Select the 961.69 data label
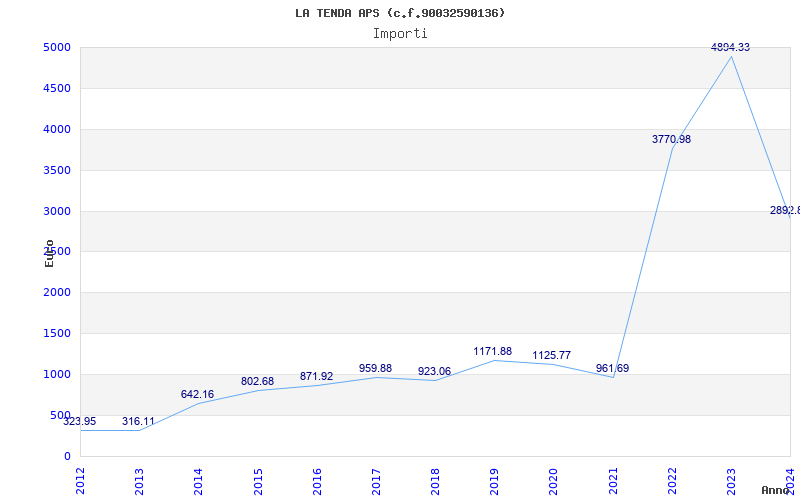This screenshot has height=500, width=800. (x=612, y=368)
